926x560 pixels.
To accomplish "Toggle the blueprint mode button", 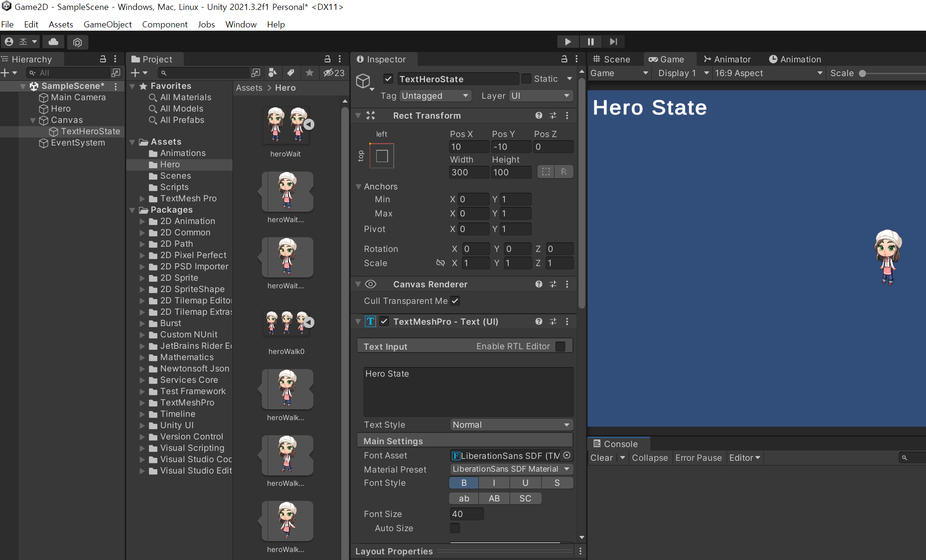I will [546, 172].
